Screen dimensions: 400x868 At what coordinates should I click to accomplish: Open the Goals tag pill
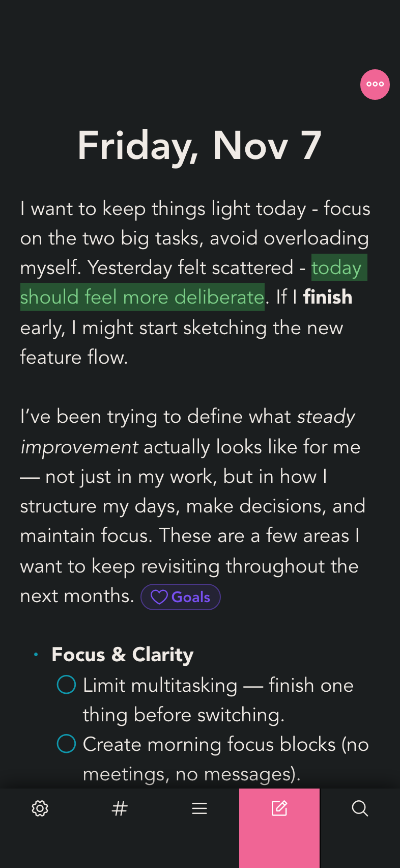180,596
